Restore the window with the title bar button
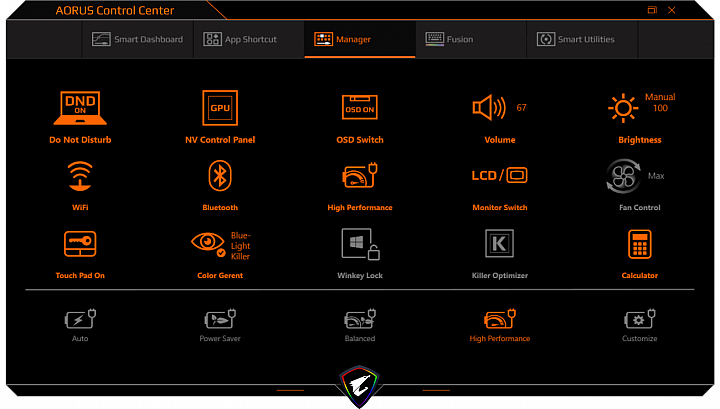The height and width of the screenshot is (409, 720). (x=652, y=10)
